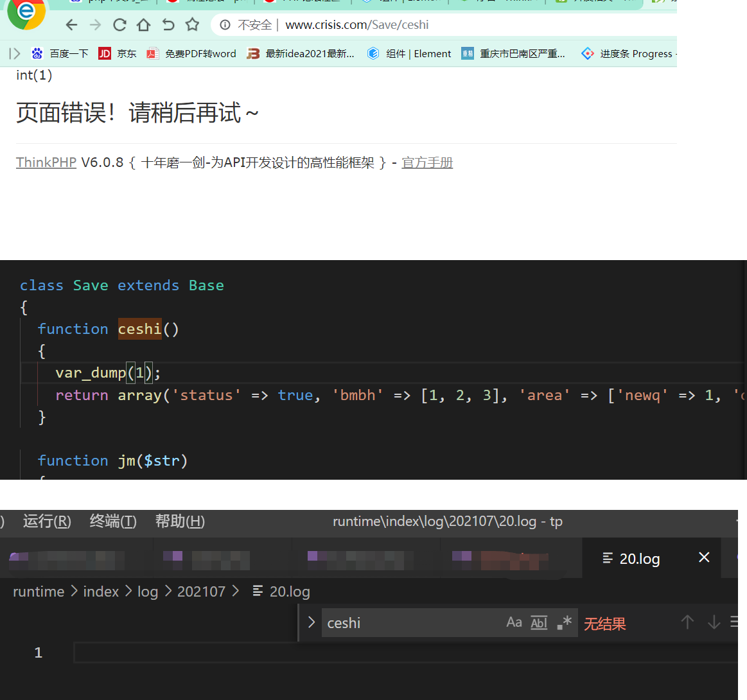Click the back navigation arrow
Viewport: 747px width, 700px height.
(71, 24)
